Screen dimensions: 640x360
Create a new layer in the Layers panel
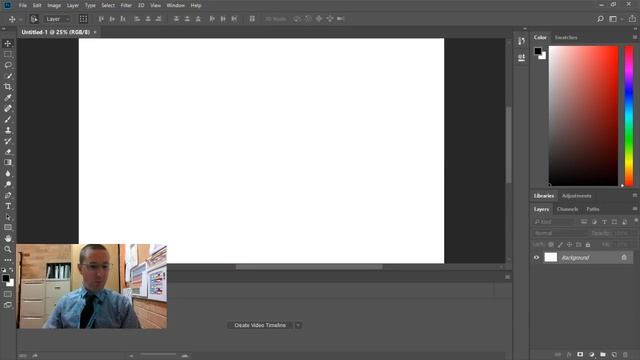[x=614, y=355]
